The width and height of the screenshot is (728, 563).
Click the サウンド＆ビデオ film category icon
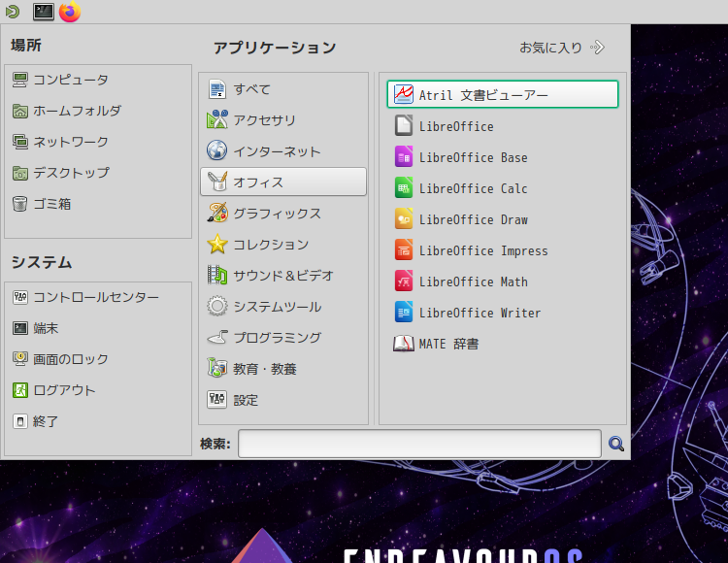(216, 276)
